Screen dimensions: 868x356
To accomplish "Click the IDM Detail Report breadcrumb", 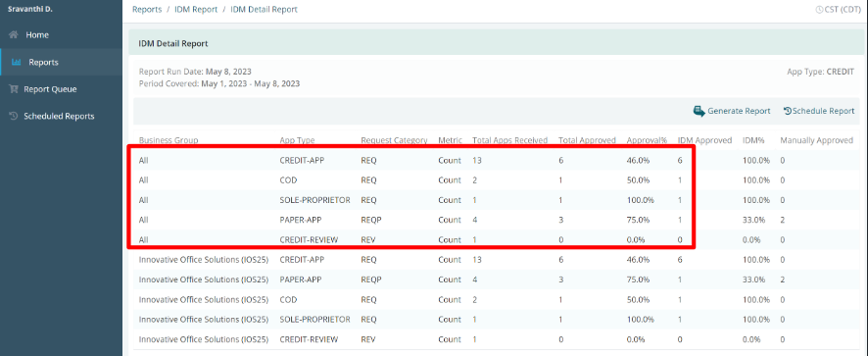I will pyautogui.click(x=265, y=10).
